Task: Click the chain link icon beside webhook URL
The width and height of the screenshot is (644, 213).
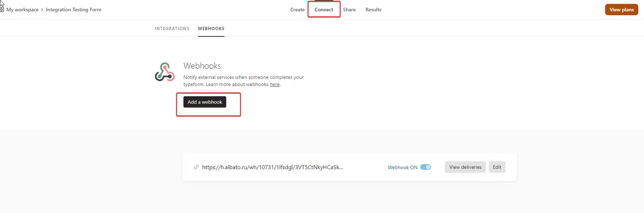Action: [196, 167]
